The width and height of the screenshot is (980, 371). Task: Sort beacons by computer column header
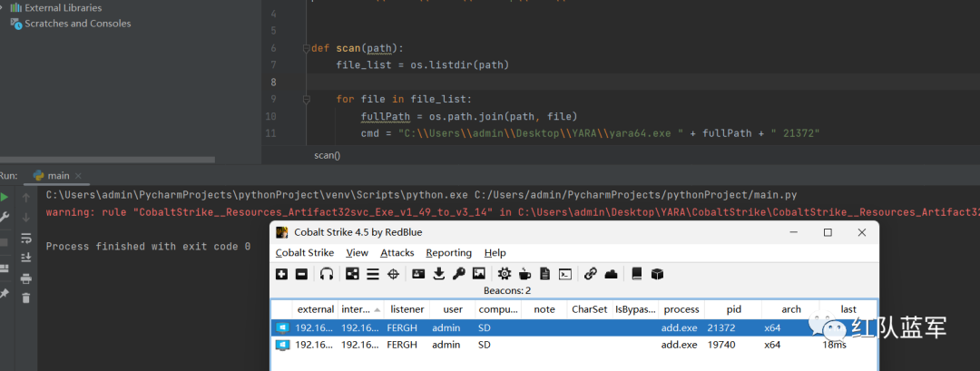click(x=498, y=309)
